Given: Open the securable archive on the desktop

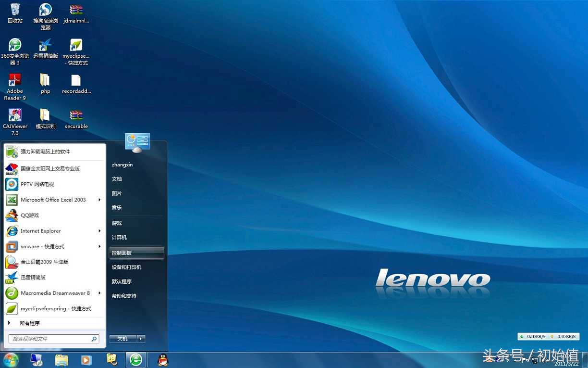Looking at the screenshot, I should point(76,115).
